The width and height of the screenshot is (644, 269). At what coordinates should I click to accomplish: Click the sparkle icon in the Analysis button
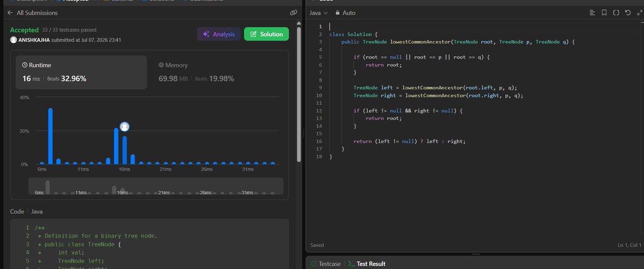206,34
